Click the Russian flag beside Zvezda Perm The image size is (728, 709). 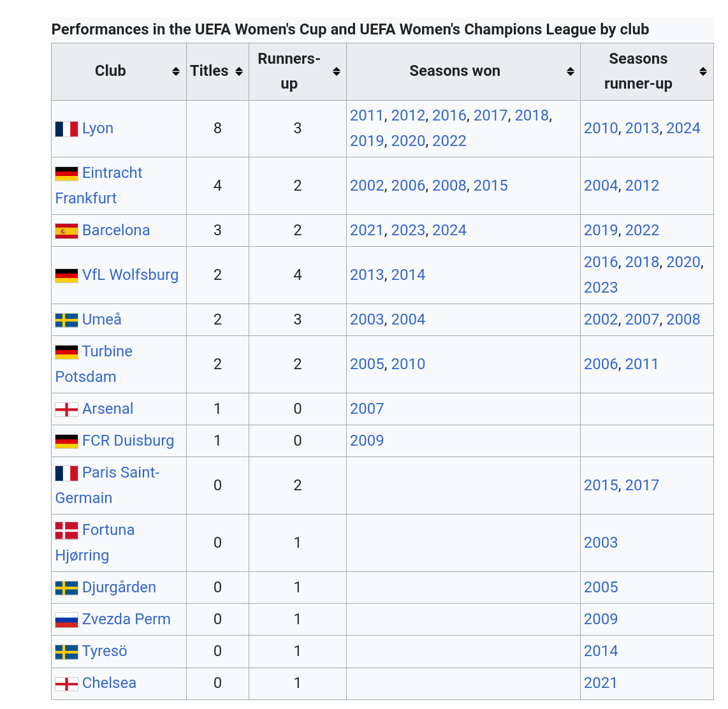point(66,620)
